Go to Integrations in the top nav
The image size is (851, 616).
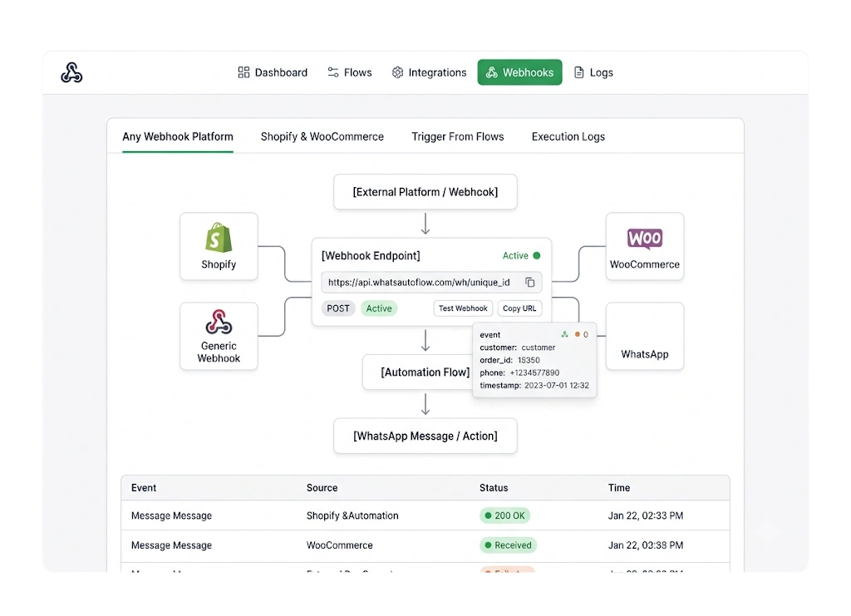pyautogui.click(x=429, y=72)
